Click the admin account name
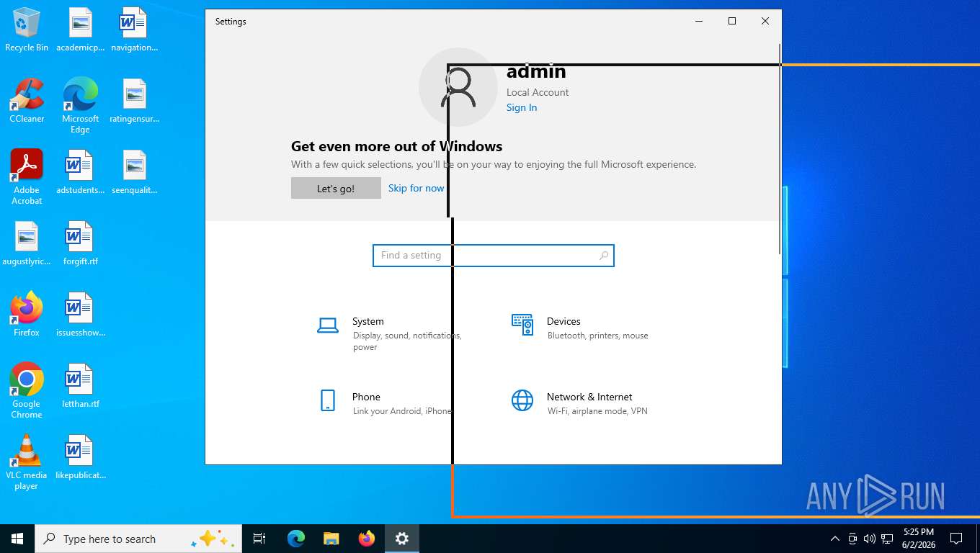Image resolution: width=980 pixels, height=553 pixels. tap(536, 71)
